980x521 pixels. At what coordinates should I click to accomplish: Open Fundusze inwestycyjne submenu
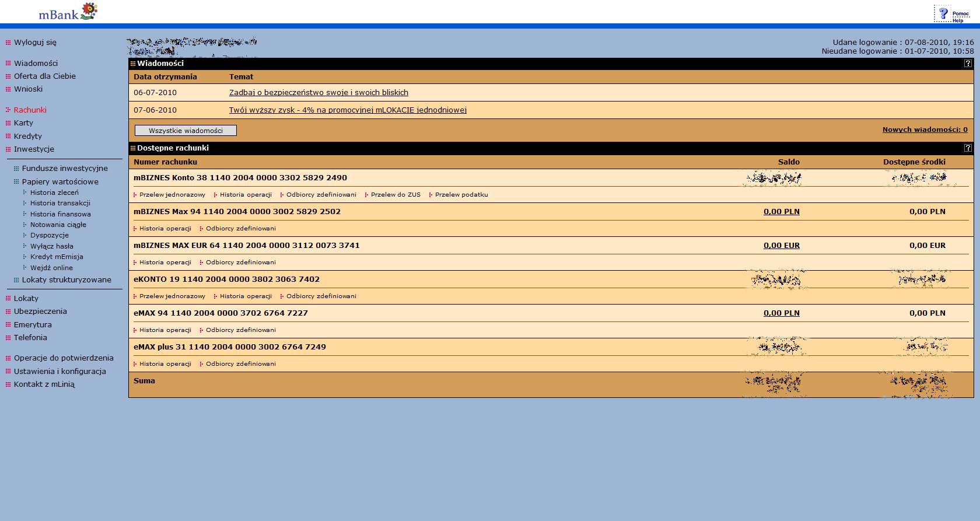click(x=65, y=169)
